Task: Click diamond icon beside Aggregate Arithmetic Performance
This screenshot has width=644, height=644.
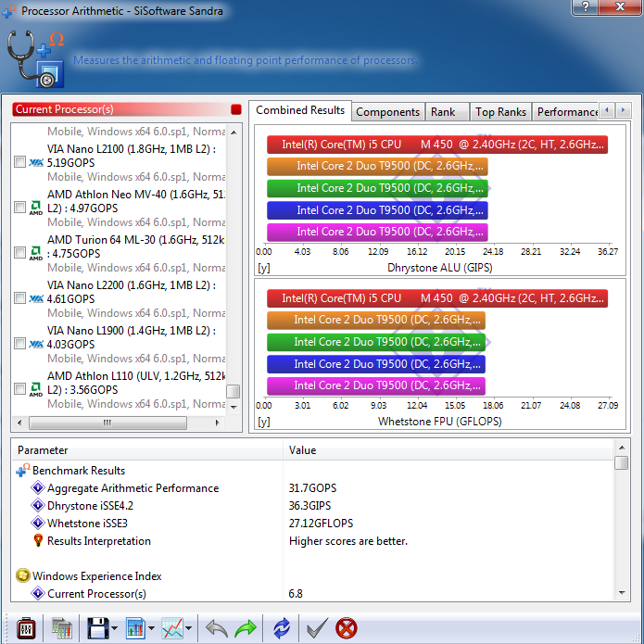Action: coord(38,488)
